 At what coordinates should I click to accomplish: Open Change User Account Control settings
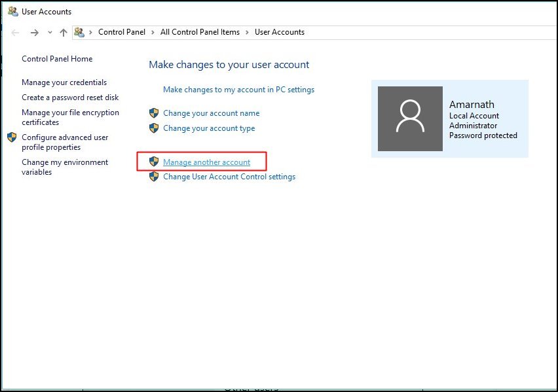tap(229, 177)
